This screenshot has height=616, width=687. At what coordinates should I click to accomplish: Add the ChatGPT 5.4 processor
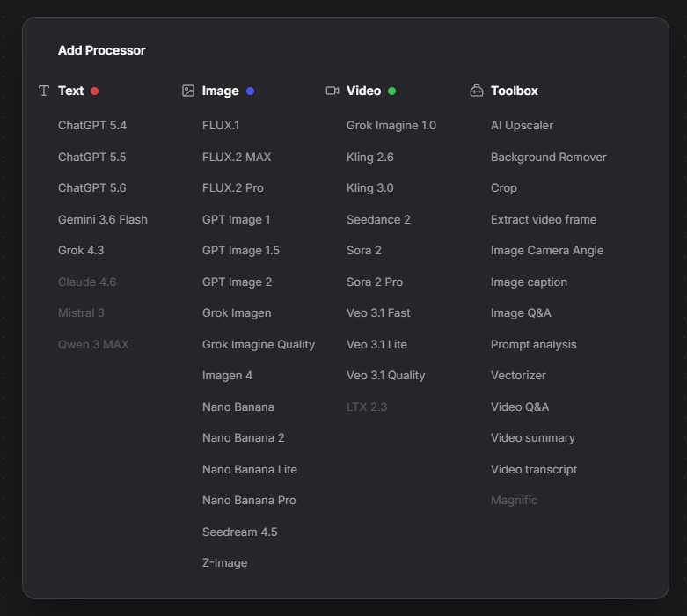[92, 125]
